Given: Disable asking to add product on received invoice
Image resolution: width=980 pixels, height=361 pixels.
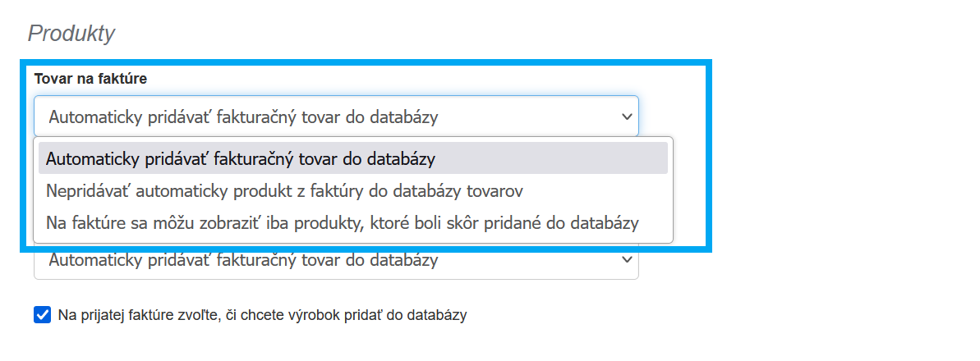Looking at the screenshot, I should pos(43,315).
